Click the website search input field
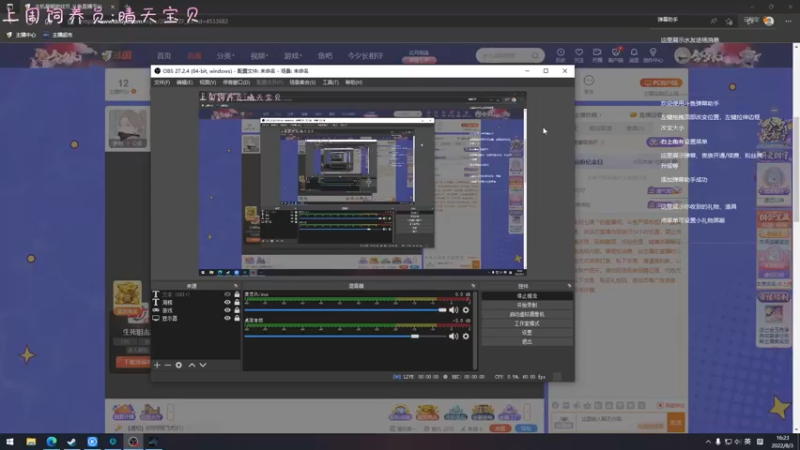Image resolution: width=800 pixels, height=450 pixels. point(503,55)
